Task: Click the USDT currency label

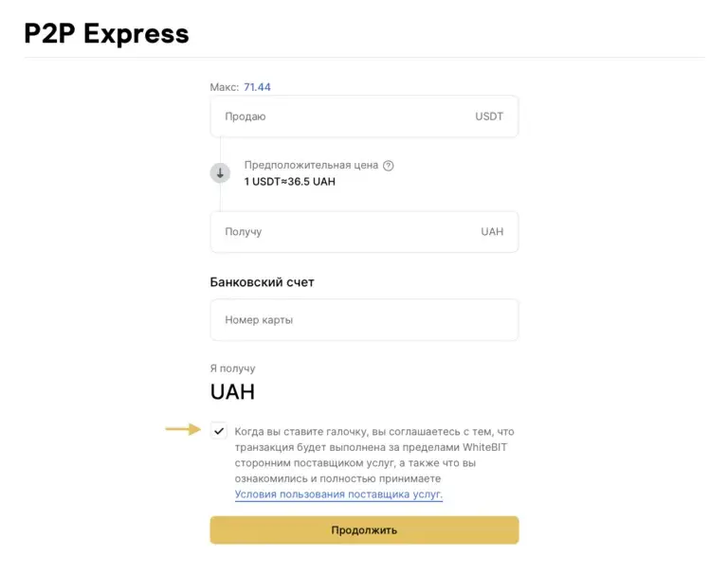Action: (489, 117)
